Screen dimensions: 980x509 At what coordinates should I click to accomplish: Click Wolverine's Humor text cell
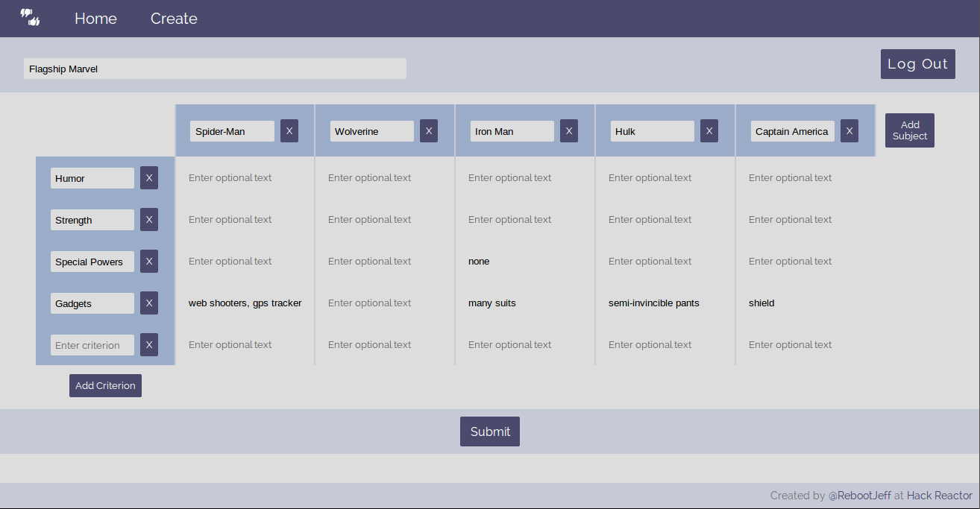click(x=385, y=177)
